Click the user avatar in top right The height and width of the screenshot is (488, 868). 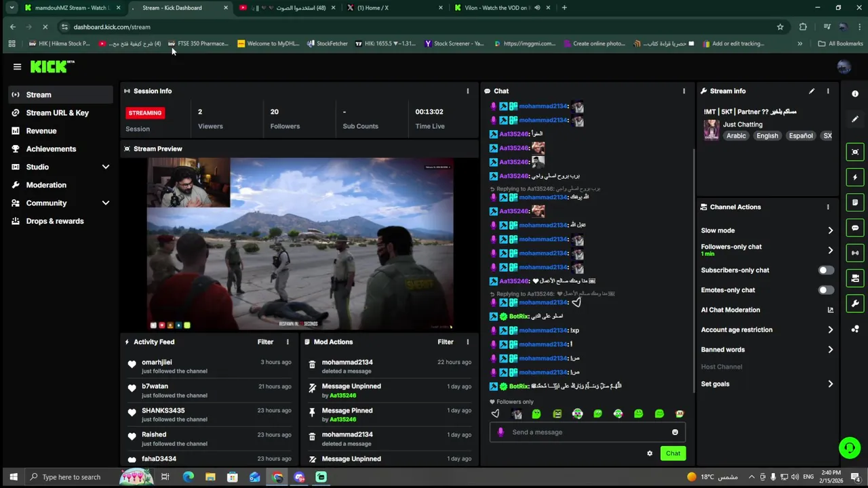tap(844, 66)
